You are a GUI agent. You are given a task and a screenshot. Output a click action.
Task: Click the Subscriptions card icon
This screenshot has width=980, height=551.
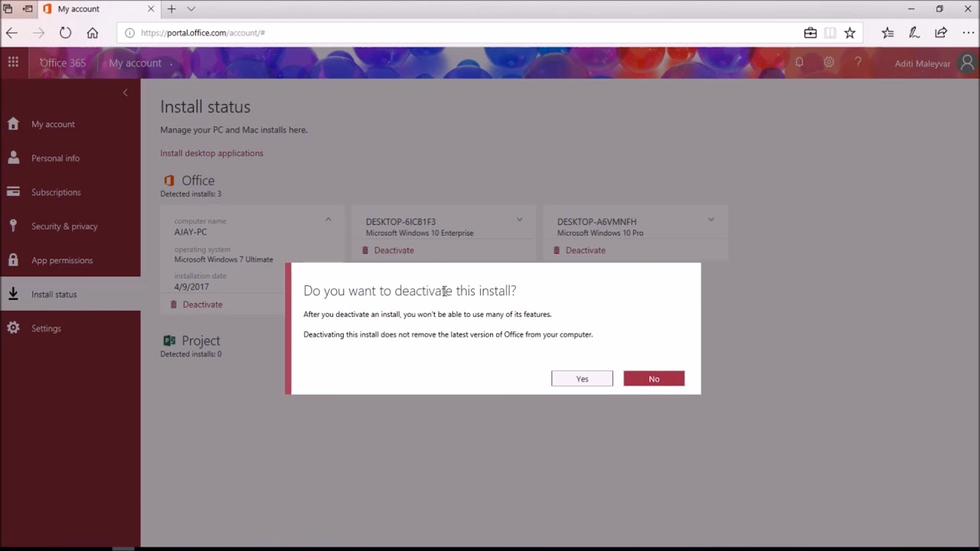coord(13,191)
